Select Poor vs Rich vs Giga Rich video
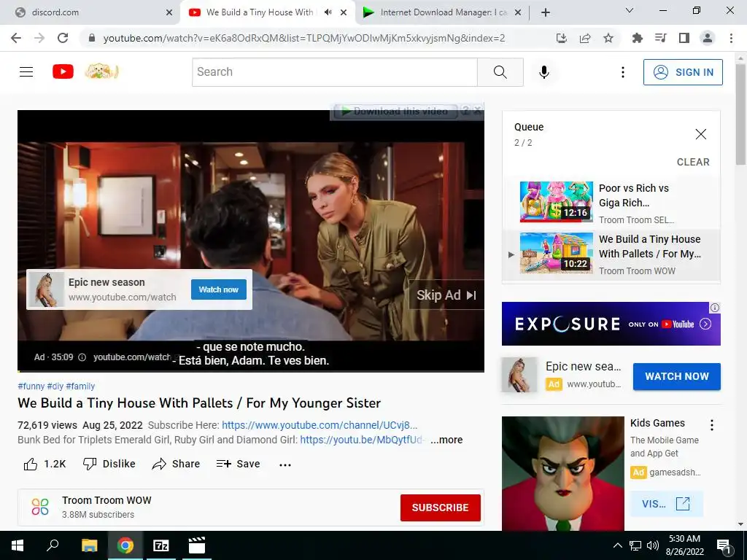 point(611,203)
